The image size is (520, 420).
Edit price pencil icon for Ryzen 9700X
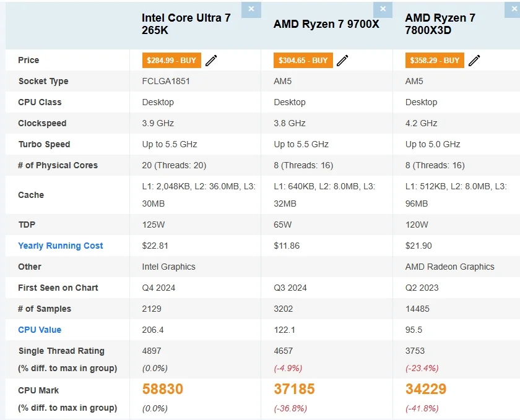(342, 61)
